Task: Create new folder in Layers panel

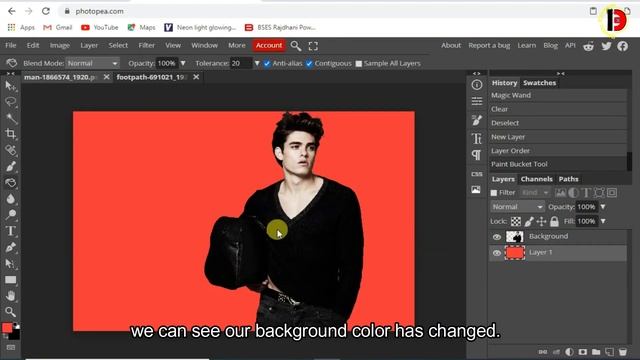Action: (x=596, y=352)
